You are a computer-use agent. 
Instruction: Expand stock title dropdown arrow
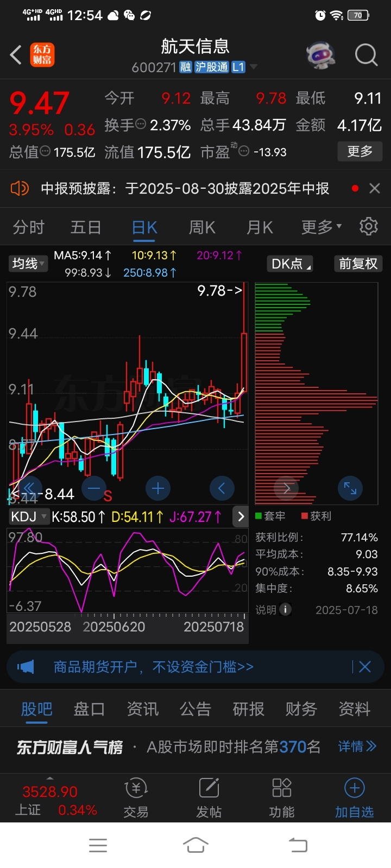[253, 67]
